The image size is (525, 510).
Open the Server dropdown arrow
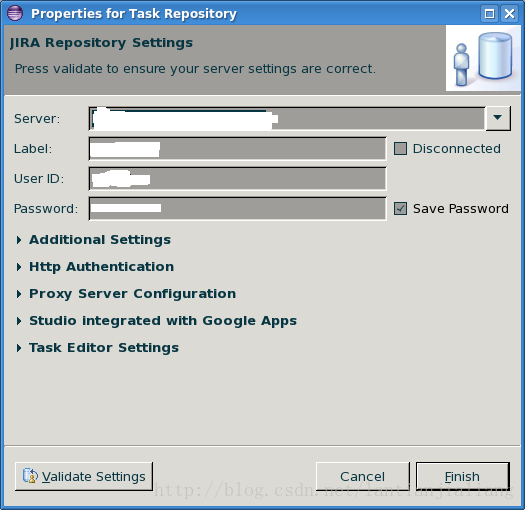click(498, 118)
